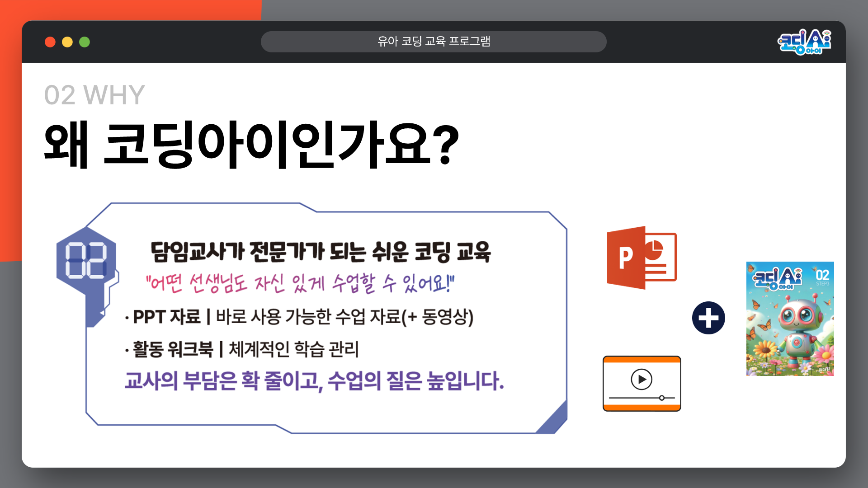Click the green window dot

[85, 42]
